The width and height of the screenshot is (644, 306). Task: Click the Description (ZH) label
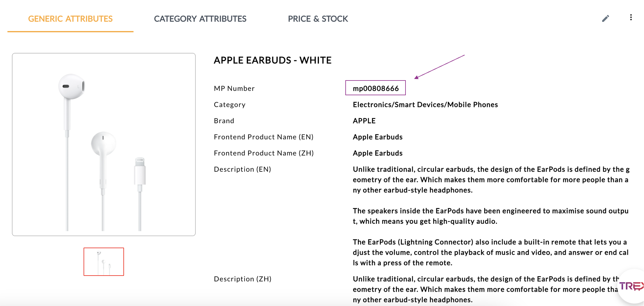click(242, 279)
